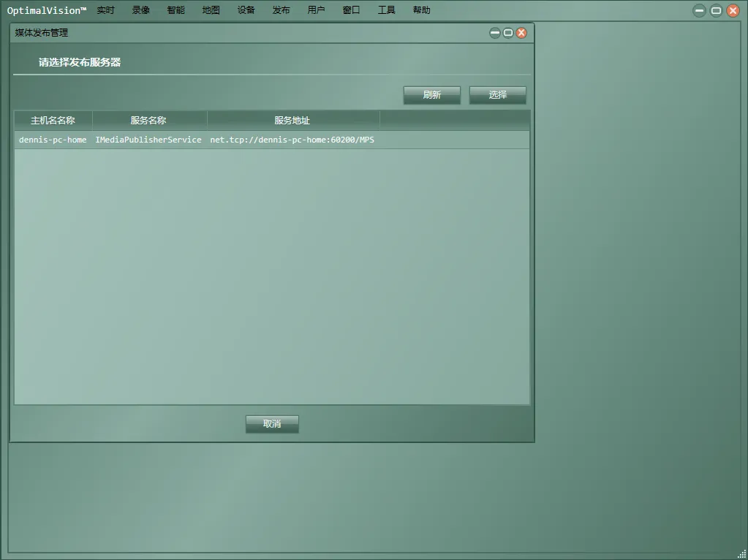Open the 发布 menu
The height and width of the screenshot is (560, 748).
pyautogui.click(x=281, y=10)
